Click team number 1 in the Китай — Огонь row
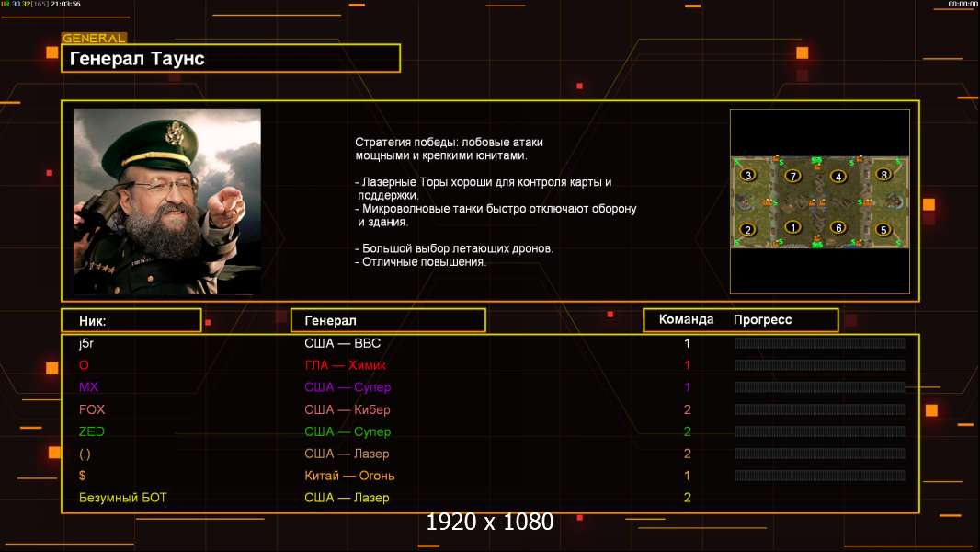This screenshot has width=980, height=552. 687,476
